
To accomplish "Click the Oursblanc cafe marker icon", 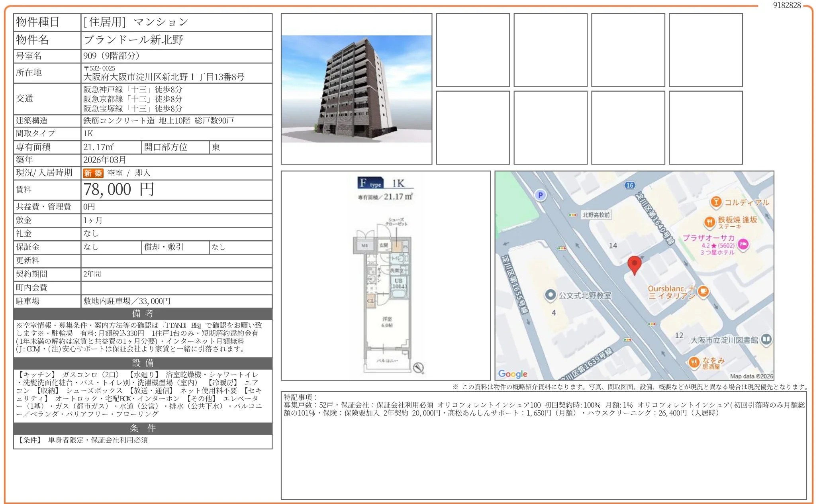I will coord(703,291).
